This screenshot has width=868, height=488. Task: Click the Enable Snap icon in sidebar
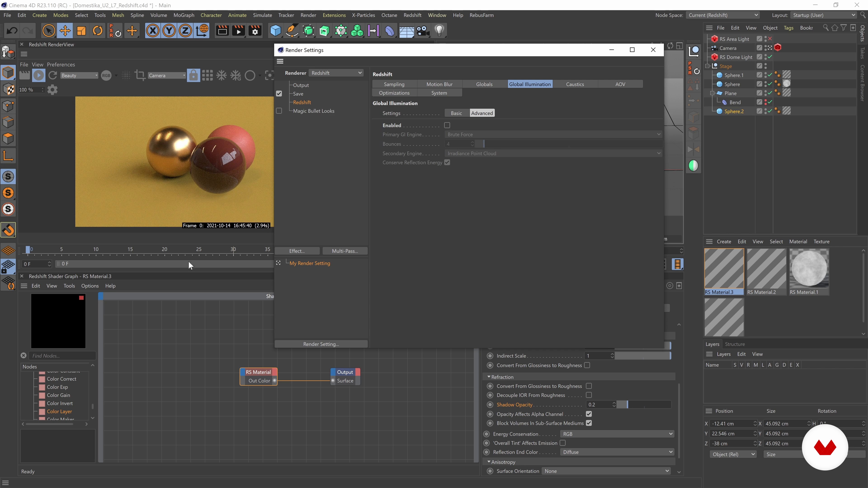coord(8,230)
